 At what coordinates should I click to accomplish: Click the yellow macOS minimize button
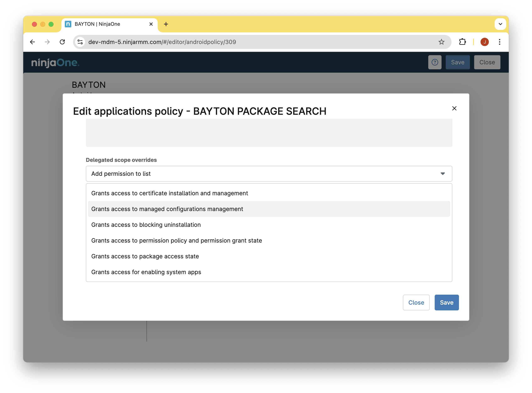[43, 24]
